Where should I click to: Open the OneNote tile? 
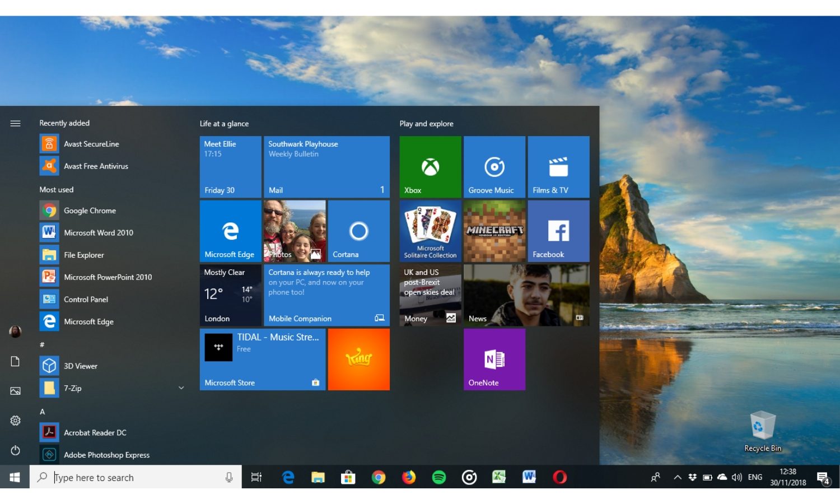[494, 359]
